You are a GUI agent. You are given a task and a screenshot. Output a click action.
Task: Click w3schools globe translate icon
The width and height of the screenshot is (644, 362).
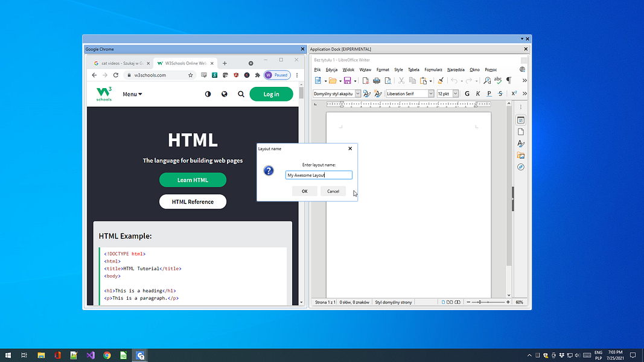click(x=225, y=94)
